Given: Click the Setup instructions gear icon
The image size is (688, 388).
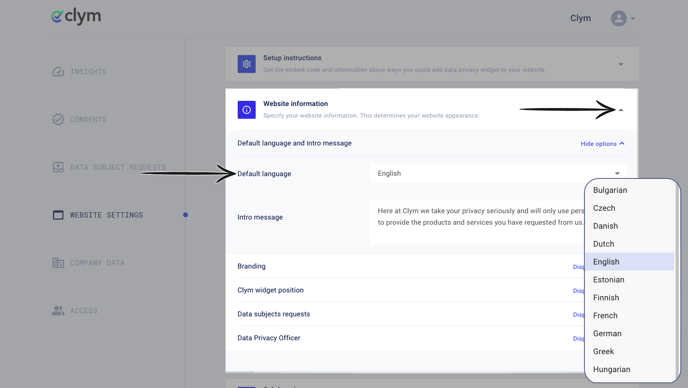Looking at the screenshot, I should tap(247, 64).
